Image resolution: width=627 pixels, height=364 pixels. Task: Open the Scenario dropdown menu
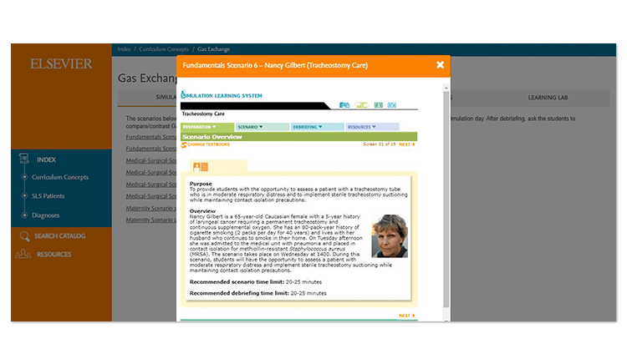[x=263, y=127]
